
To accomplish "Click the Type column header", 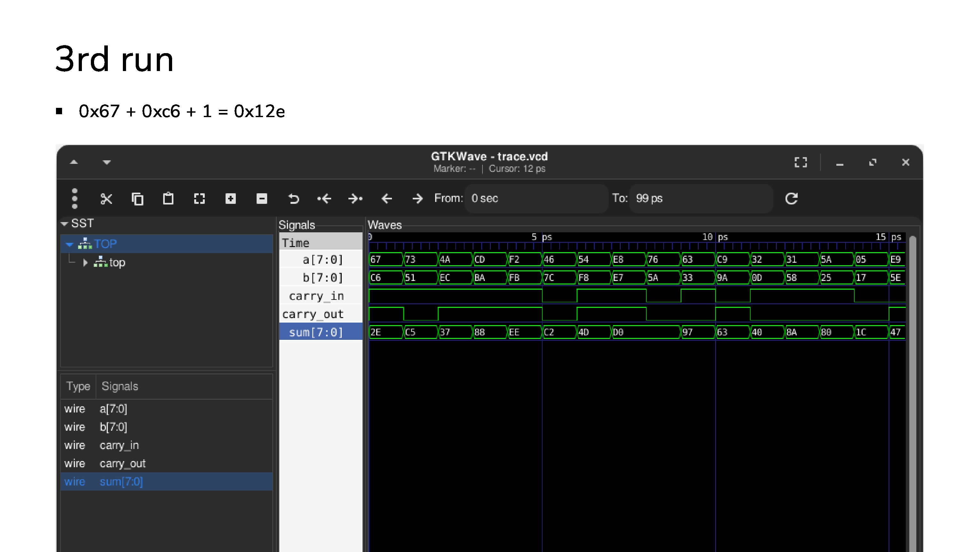I will (78, 387).
